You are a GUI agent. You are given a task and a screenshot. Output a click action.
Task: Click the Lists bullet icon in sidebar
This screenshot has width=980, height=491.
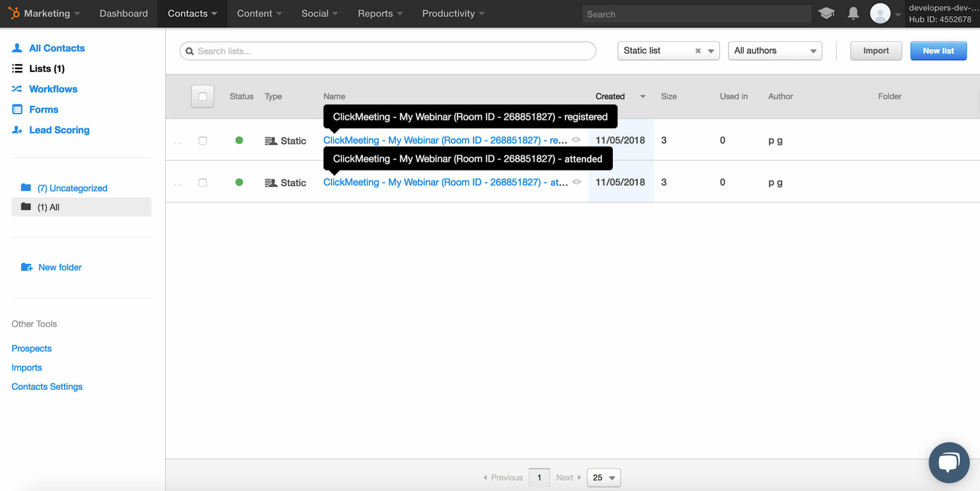(17, 68)
